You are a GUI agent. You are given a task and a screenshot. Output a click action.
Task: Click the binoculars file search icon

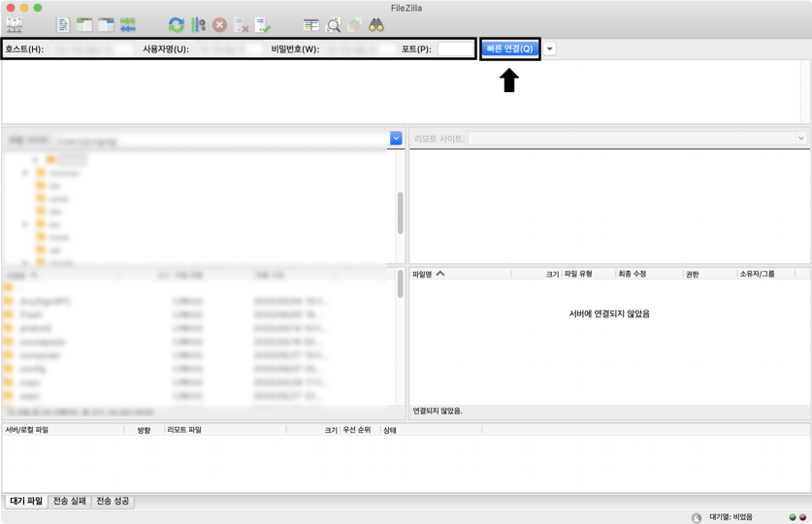[x=376, y=25]
